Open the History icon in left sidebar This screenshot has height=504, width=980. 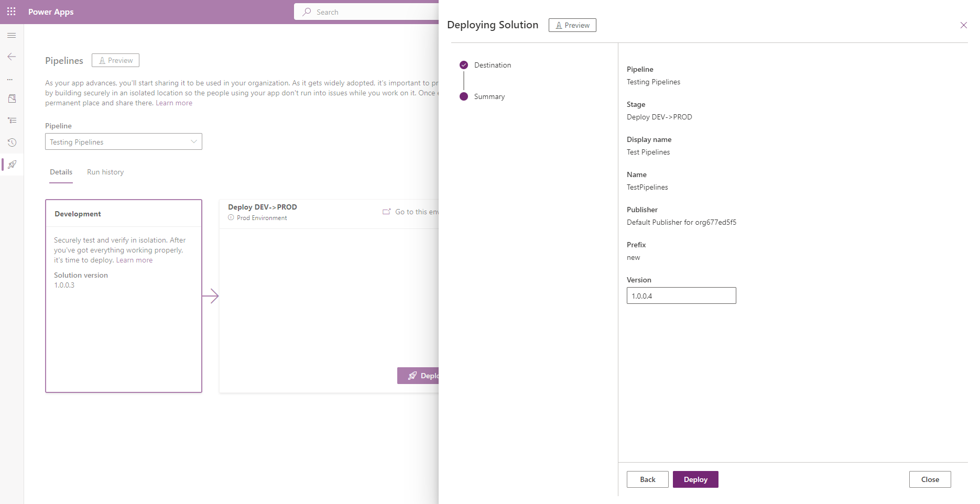pyautogui.click(x=12, y=143)
